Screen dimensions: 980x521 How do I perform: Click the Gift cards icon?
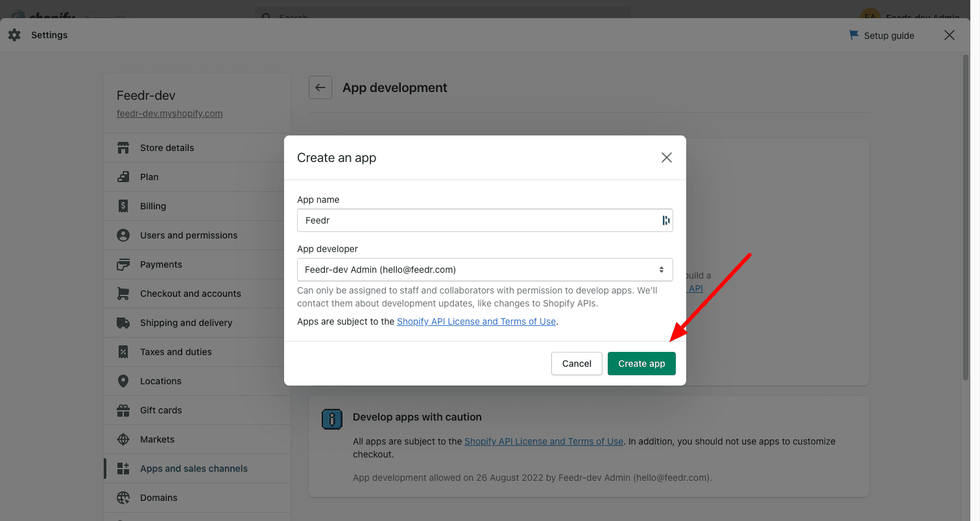[123, 410]
